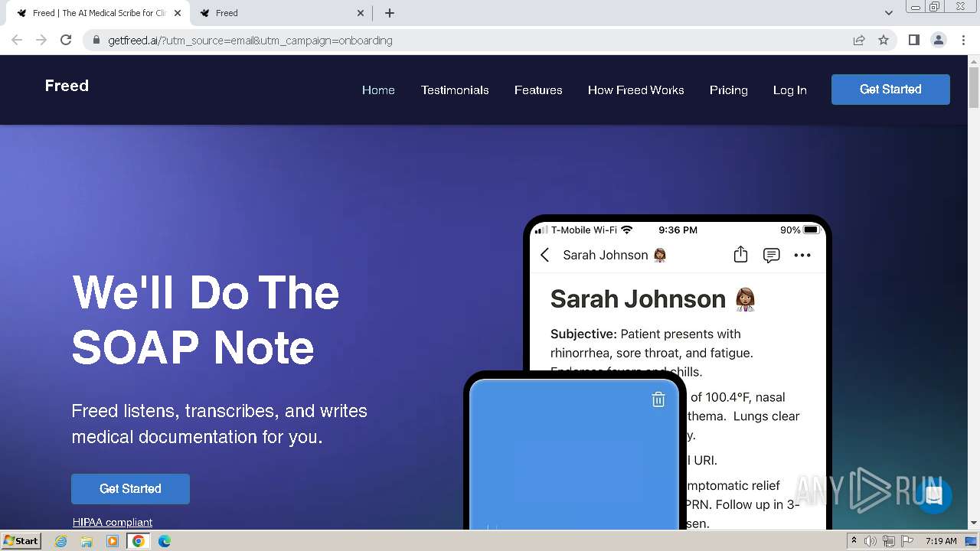Screen dimensions: 980x551
Task: Switch to the second Freed tab
Action: click(283, 13)
